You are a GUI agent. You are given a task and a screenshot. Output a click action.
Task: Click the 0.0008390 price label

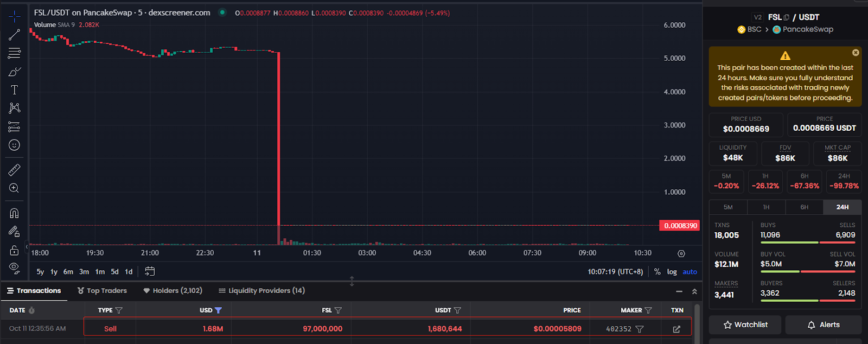[679, 226]
